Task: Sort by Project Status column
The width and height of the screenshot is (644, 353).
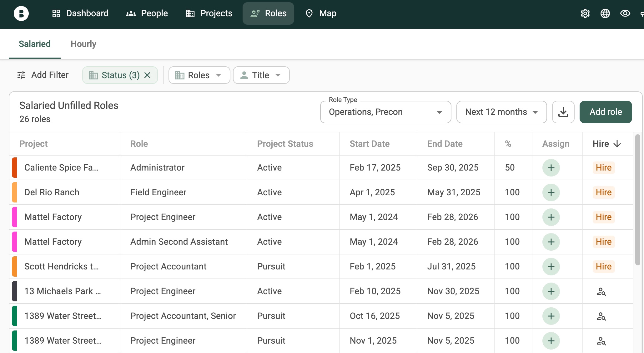Action: pyautogui.click(x=285, y=144)
